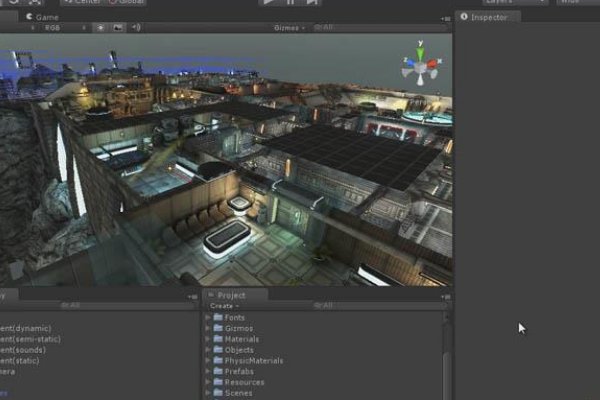Toggle scene lighting in the view toolbar
This screenshot has height=400, width=600.
[x=100, y=28]
